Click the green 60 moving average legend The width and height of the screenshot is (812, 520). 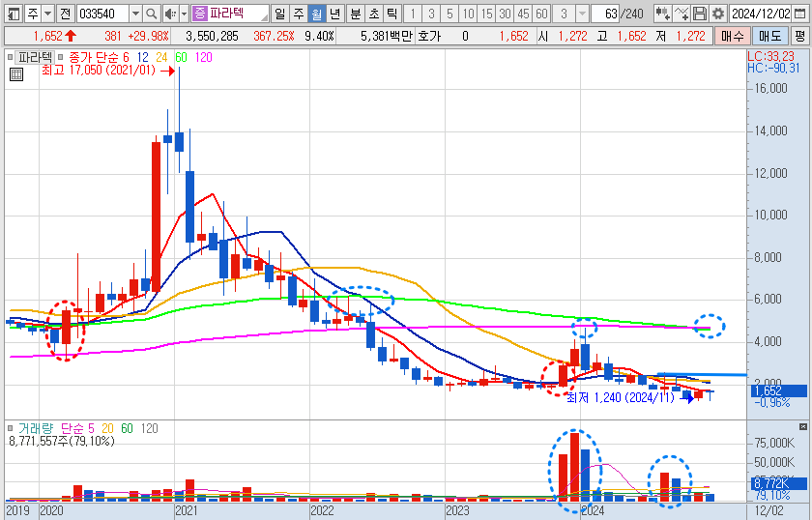(x=181, y=57)
